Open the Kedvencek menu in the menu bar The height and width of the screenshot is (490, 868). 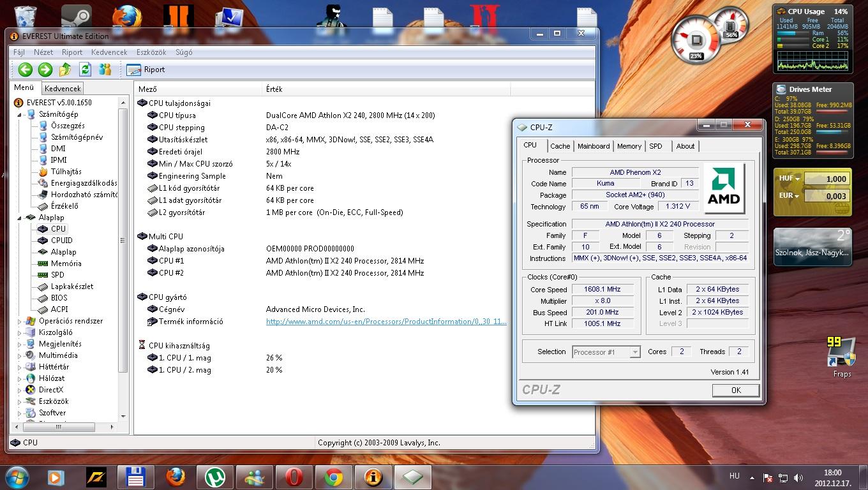tap(109, 52)
